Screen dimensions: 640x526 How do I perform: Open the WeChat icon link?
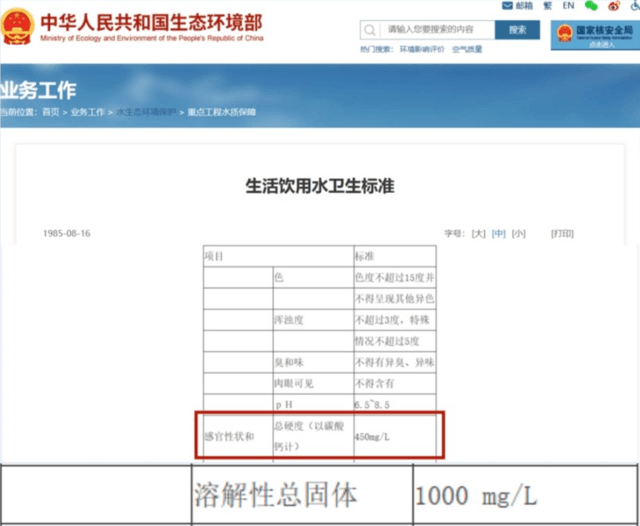click(591, 6)
